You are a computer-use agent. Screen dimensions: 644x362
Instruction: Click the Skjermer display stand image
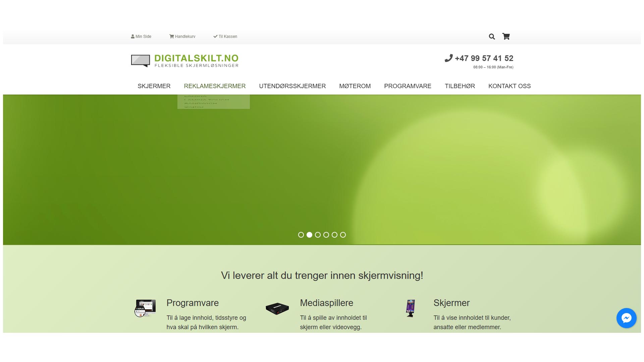[411, 308]
